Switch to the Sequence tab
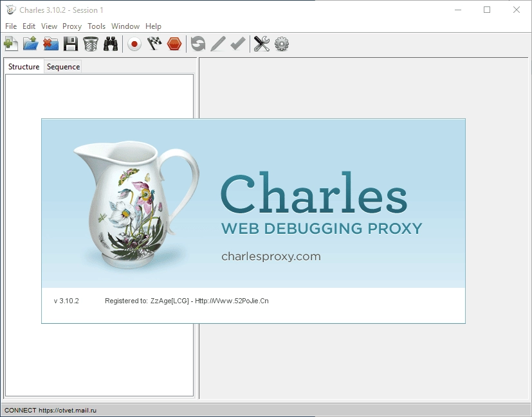 coord(63,67)
